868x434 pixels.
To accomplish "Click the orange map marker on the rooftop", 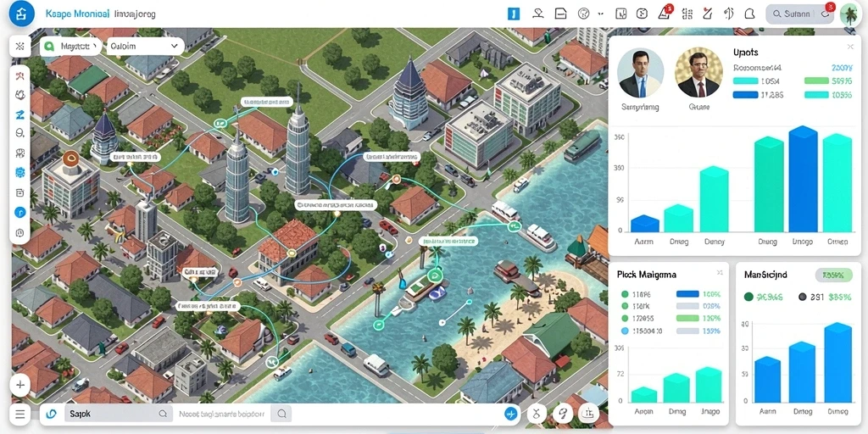I will 70,159.
